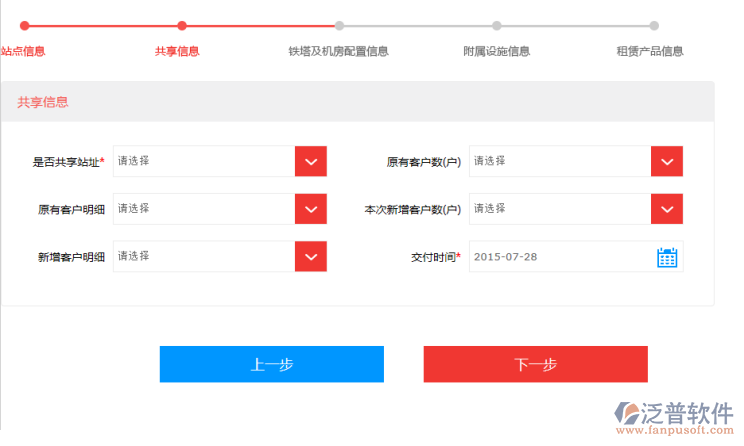The height and width of the screenshot is (446, 744).
Task: Click the 交付时间 date input field
Action: (x=559, y=257)
